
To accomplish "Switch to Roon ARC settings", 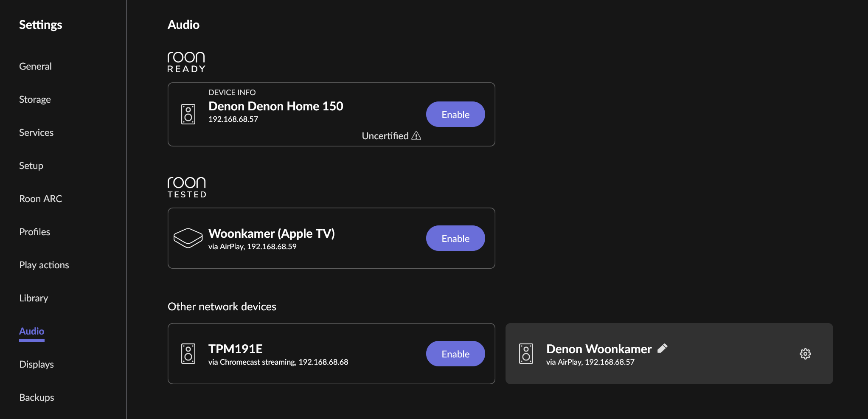I will click(40, 199).
